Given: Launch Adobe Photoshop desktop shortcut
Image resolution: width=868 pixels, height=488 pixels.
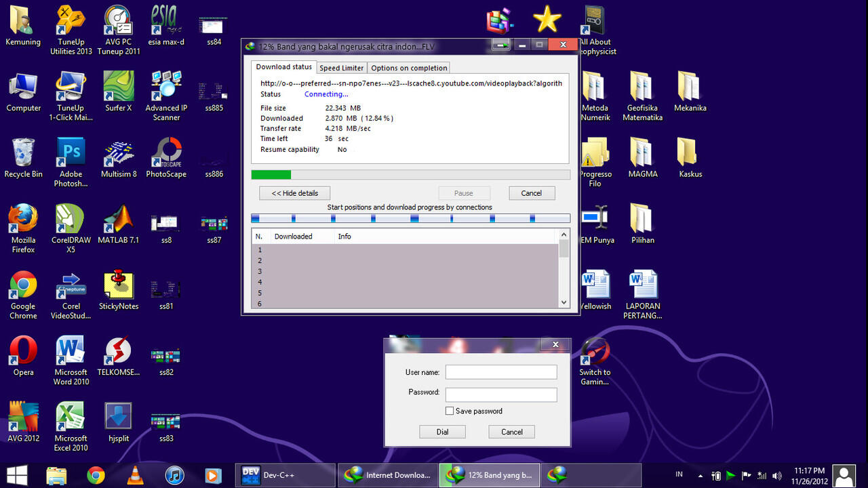Looking at the screenshot, I should pyautogui.click(x=71, y=163).
